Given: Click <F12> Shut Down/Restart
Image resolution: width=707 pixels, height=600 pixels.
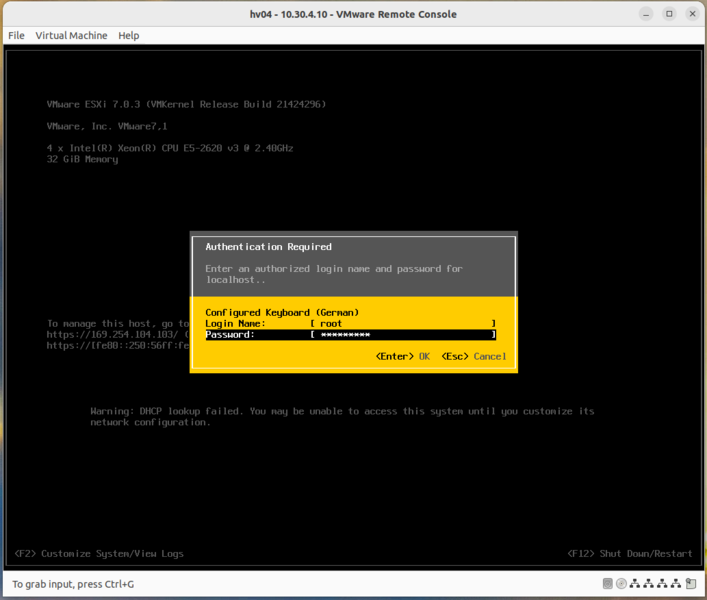Looking at the screenshot, I should click(x=630, y=553).
